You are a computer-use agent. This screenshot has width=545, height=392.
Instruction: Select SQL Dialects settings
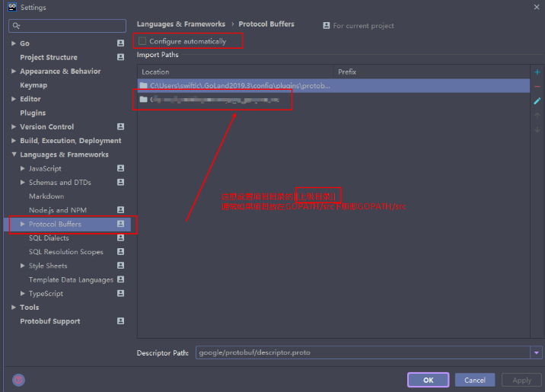[x=49, y=238]
